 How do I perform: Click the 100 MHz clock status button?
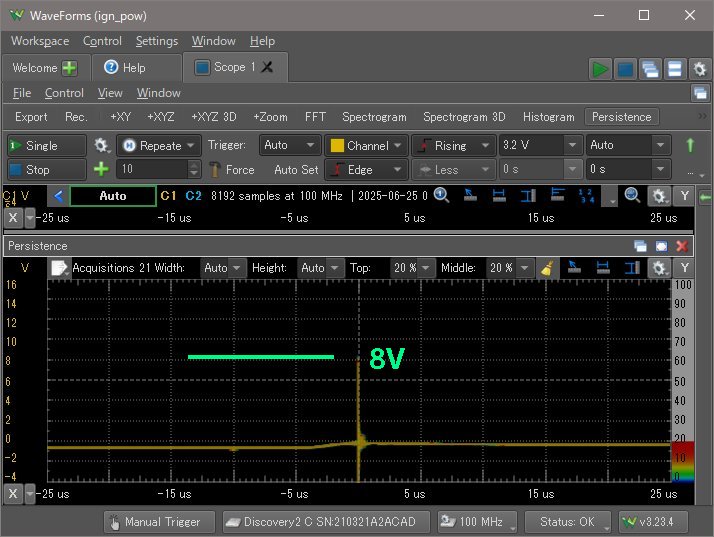pyautogui.click(x=477, y=522)
